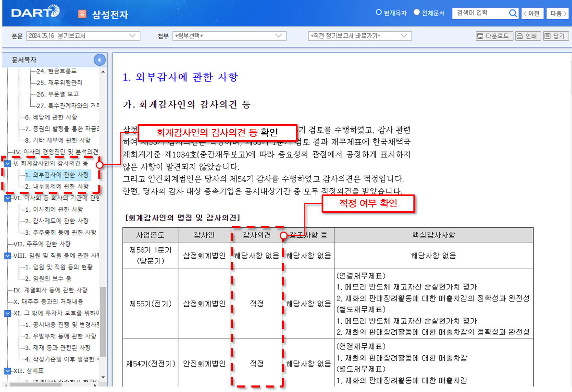Open 7. 증권의 발행을 통한 자금조달 item
The height and width of the screenshot is (392, 572).
62,129
